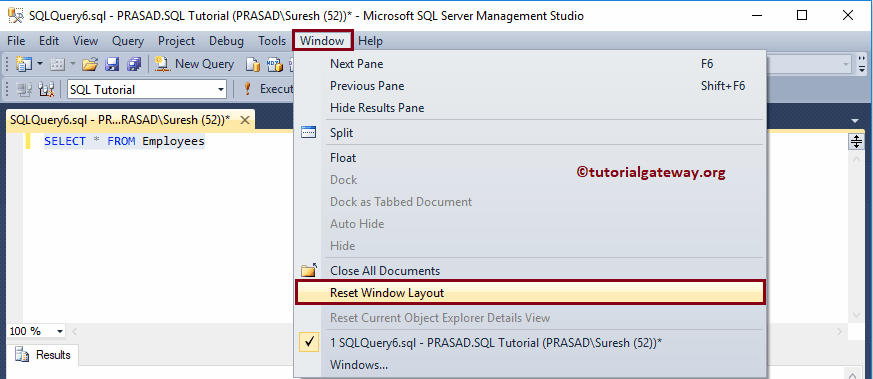Click the Auto Hide menu entry

pyautogui.click(x=530, y=224)
